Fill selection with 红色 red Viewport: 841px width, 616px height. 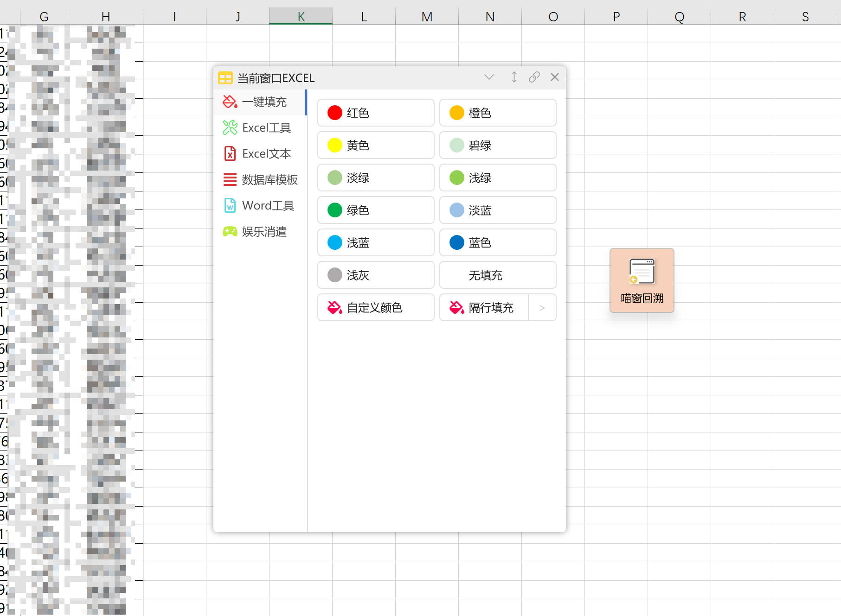pyautogui.click(x=376, y=113)
